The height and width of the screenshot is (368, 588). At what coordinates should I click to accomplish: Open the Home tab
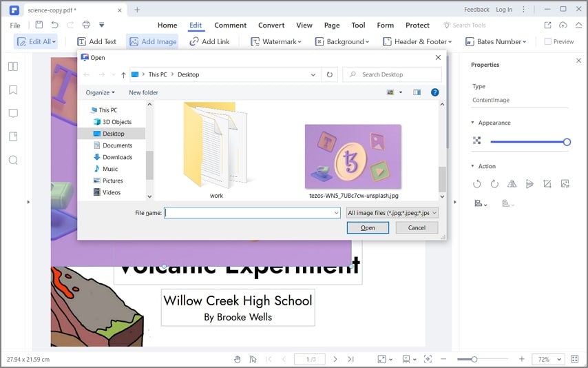pyautogui.click(x=167, y=25)
